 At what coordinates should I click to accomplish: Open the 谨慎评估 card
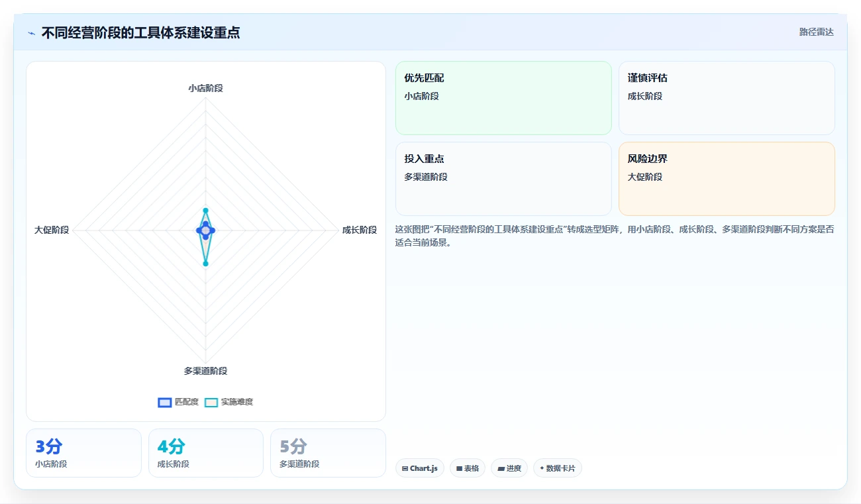tap(727, 98)
